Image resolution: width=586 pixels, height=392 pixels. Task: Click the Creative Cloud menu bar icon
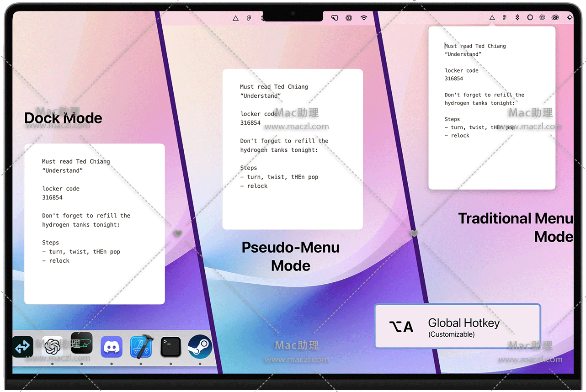555,18
